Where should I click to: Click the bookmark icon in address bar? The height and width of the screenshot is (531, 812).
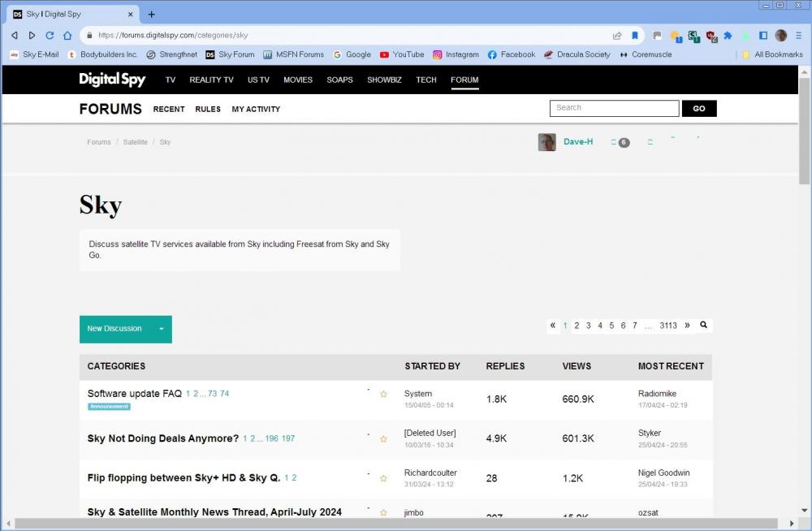coord(635,36)
